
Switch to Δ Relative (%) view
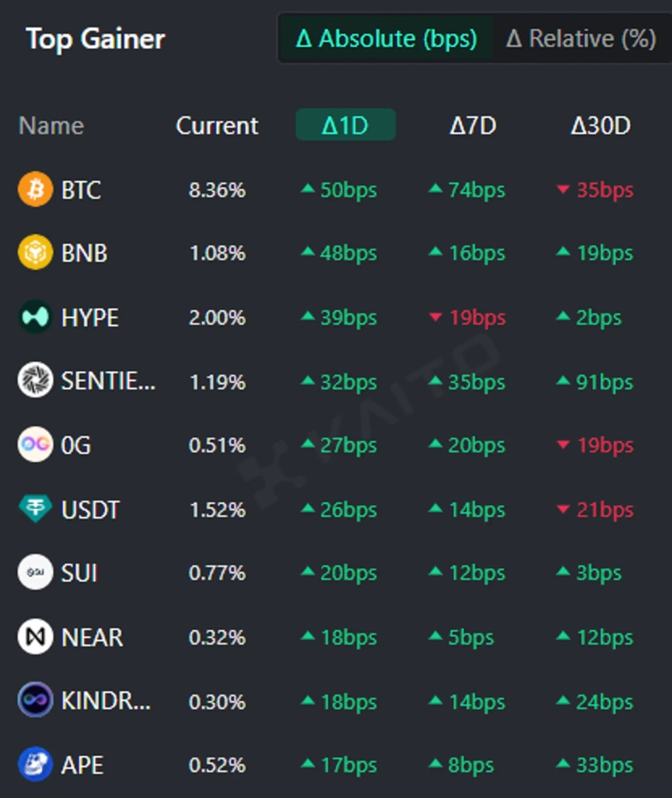[580, 39]
